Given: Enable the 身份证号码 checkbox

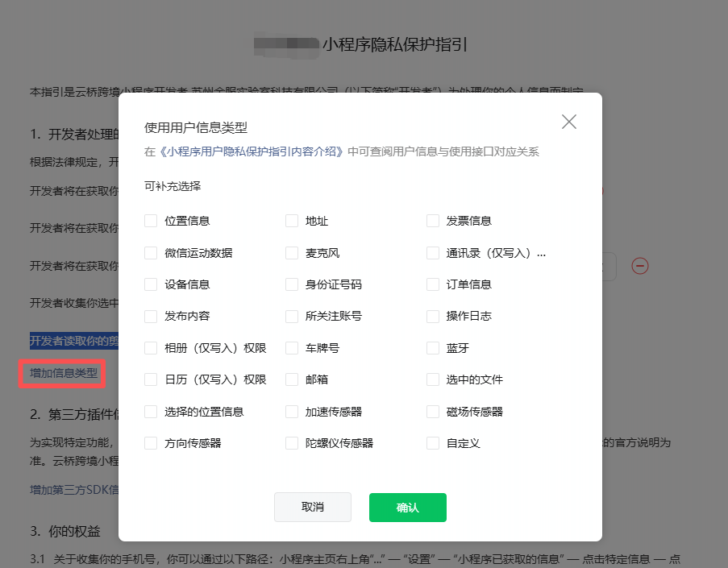Looking at the screenshot, I should coord(292,284).
